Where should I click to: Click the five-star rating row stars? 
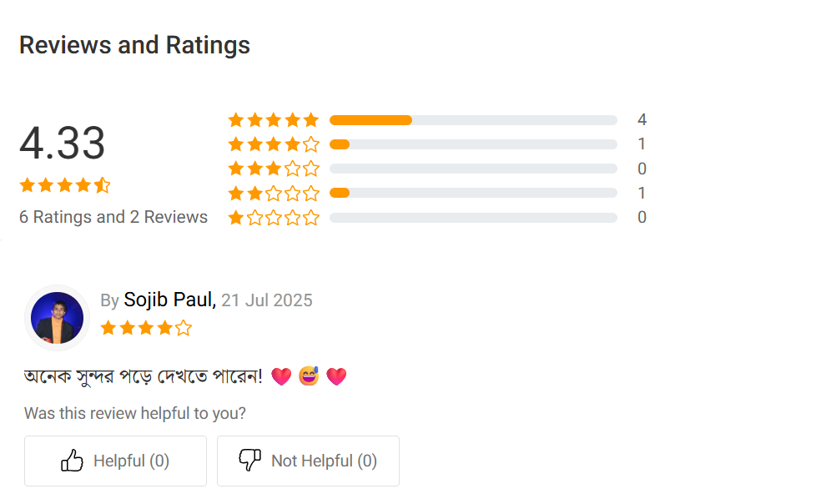(x=274, y=120)
